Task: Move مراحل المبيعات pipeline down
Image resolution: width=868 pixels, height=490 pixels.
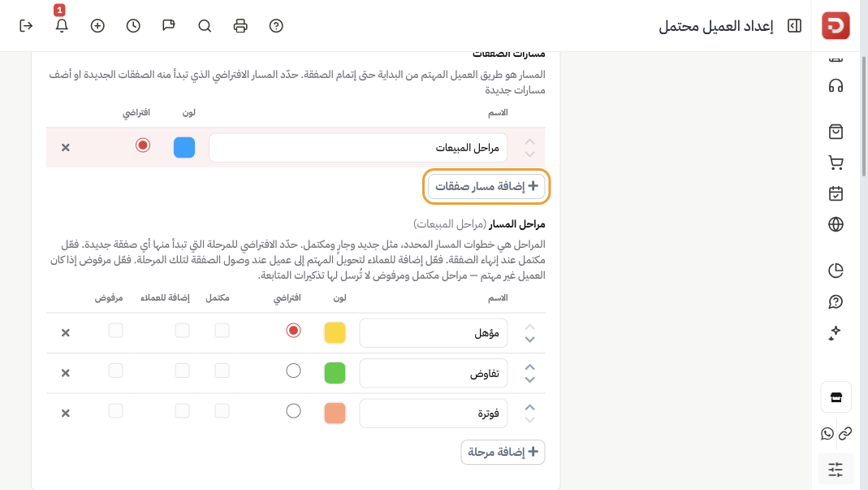Action: coord(529,154)
